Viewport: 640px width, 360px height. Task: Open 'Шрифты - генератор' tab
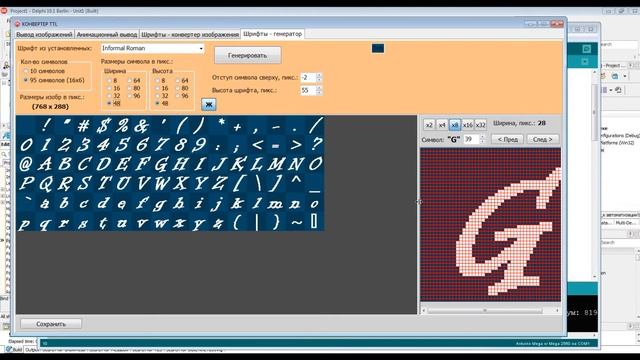tap(273, 34)
